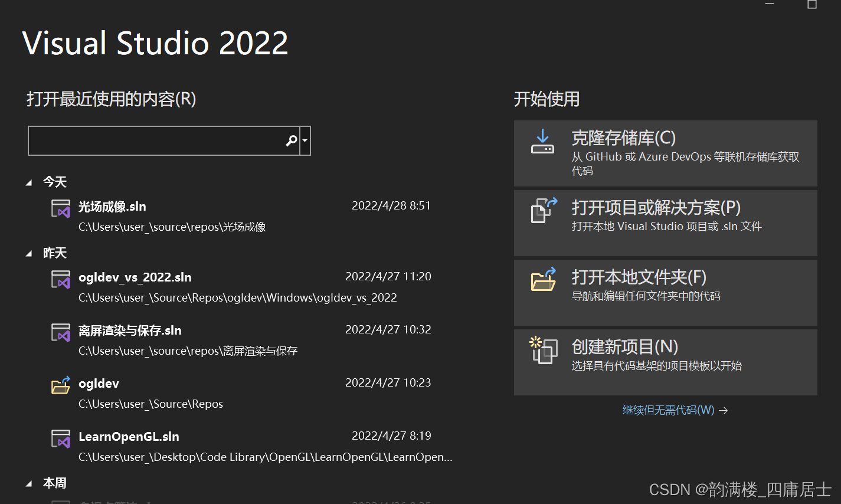Open recent solution LearnOpenGL.sln

pos(129,437)
